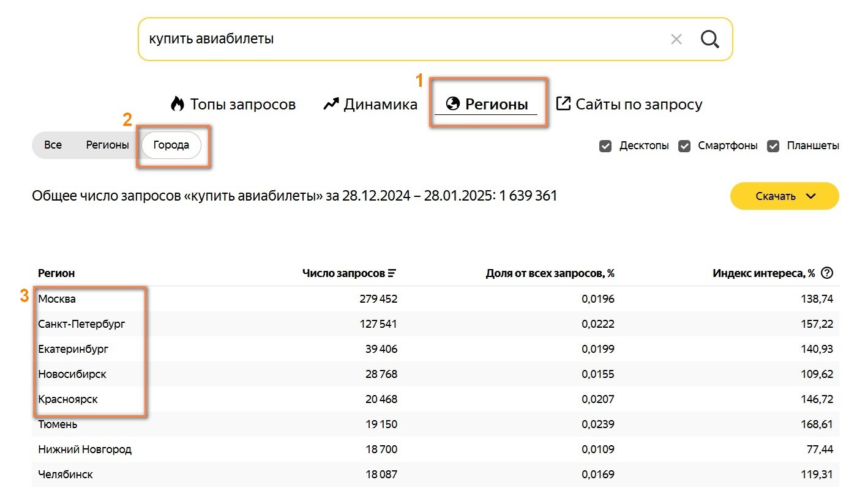Switch to Сайты по запросу tab

click(x=638, y=104)
